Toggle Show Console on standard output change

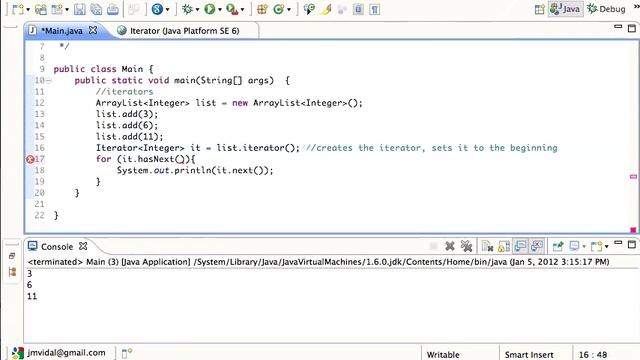[520, 246]
